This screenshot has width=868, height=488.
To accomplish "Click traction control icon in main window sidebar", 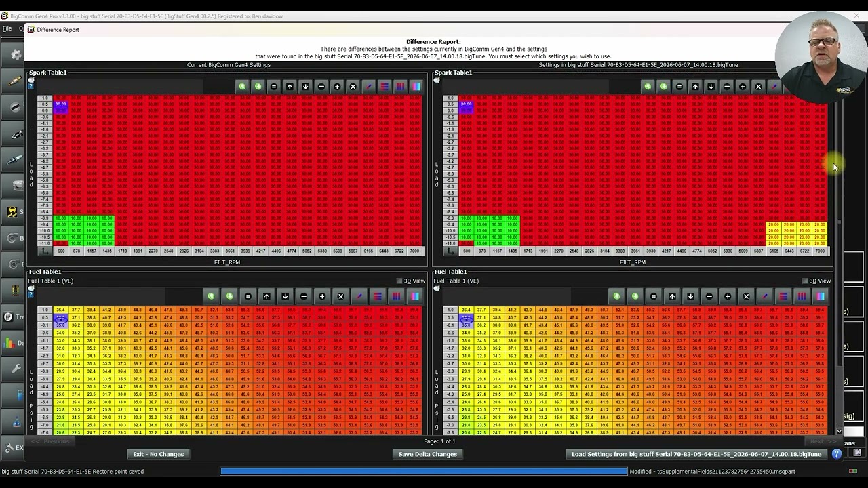I will point(12,211).
